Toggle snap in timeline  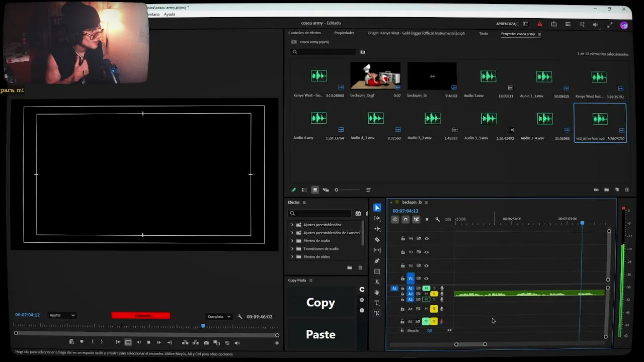click(406, 219)
